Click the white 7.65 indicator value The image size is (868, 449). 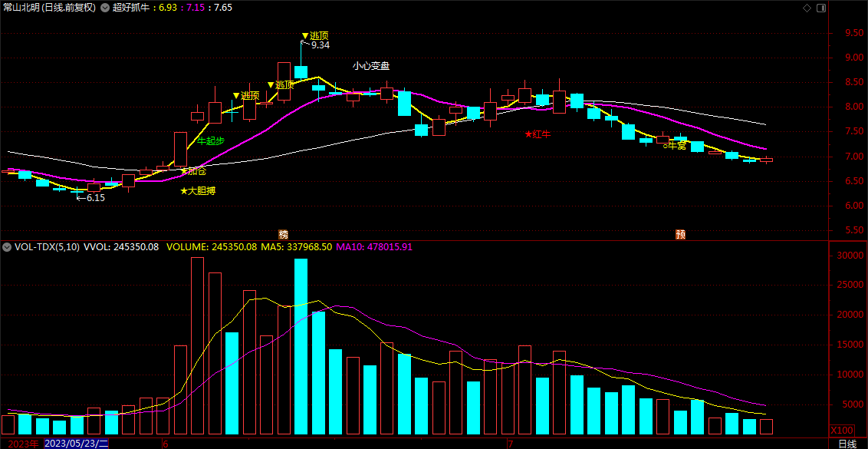click(222, 8)
